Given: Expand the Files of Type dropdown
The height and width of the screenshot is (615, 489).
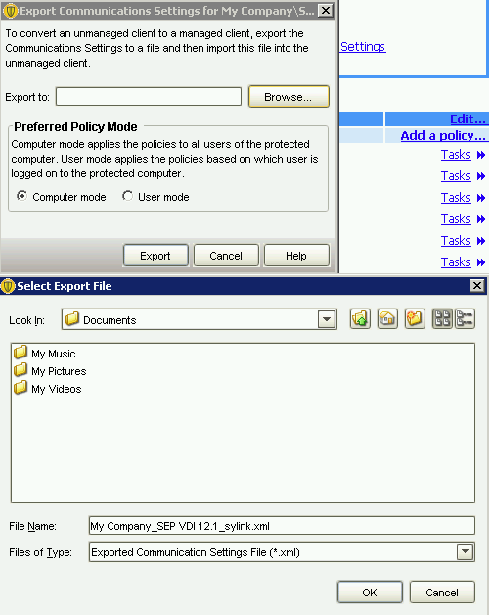Looking at the screenshot, I should pyautogui.click(x=465, y=552).
